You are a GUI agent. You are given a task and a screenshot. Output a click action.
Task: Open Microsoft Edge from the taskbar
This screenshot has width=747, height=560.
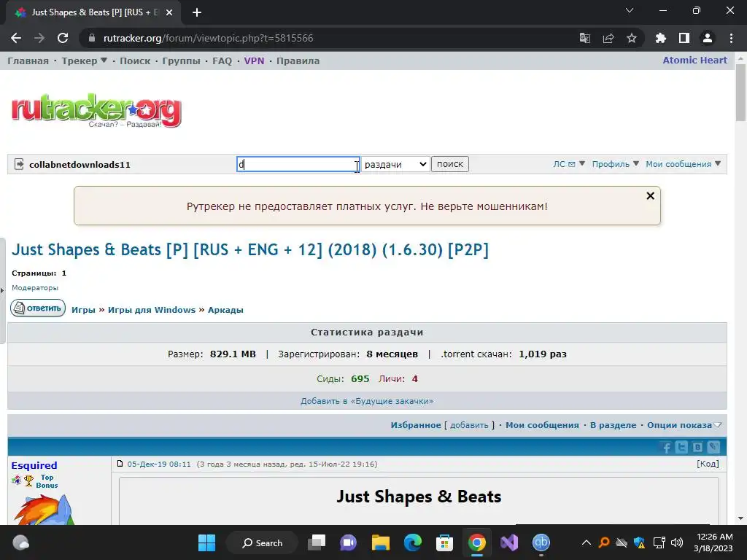tap(413, 542)
